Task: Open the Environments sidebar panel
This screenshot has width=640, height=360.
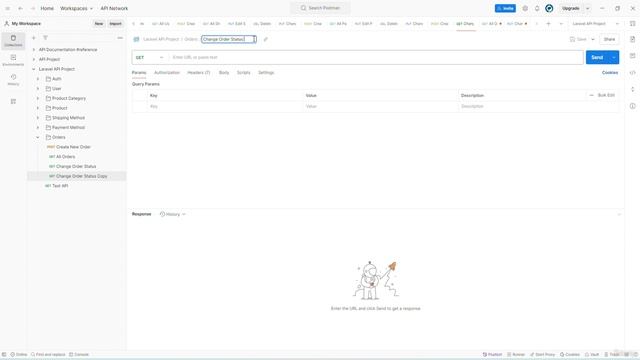Action: (x=13, y=60)
